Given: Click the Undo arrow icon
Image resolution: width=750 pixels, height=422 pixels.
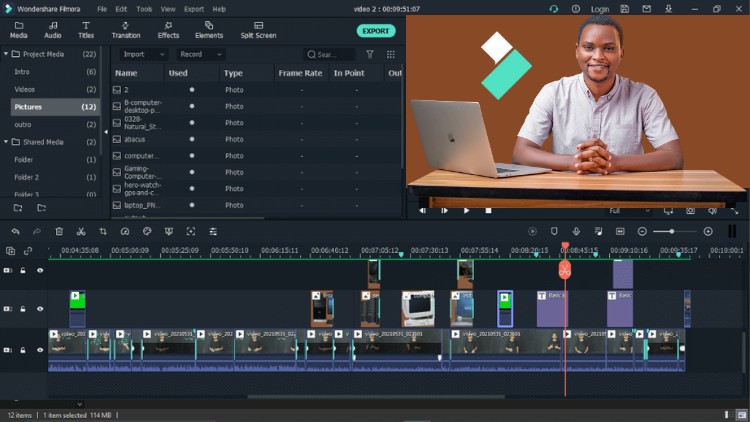Looking at the screenshot, I should pyautogui.click(x=15, y=232).
